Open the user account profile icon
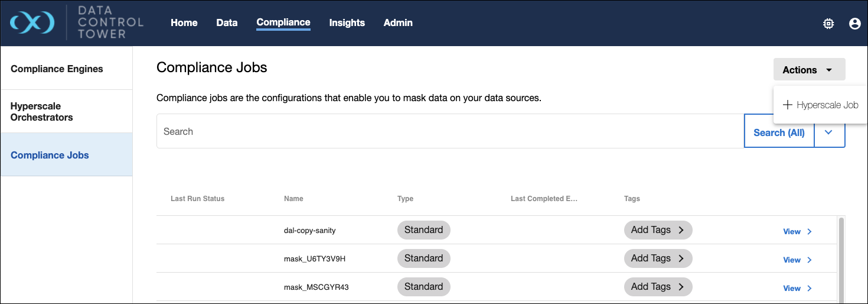868x304 pixels. 854,24
